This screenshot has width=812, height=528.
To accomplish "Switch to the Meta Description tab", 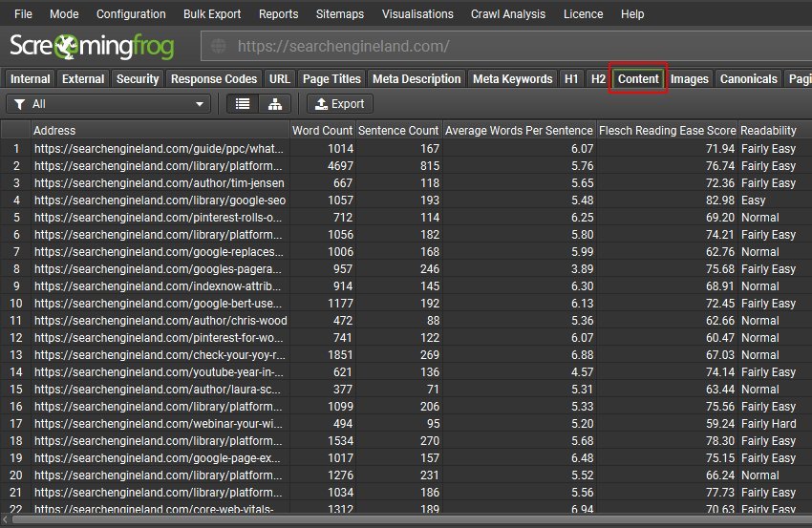I will pos(417,78).
